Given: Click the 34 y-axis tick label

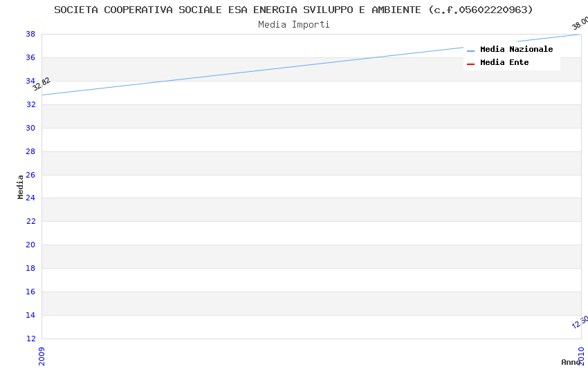Looking at the screenshot, I should click(x=30, y=82).
